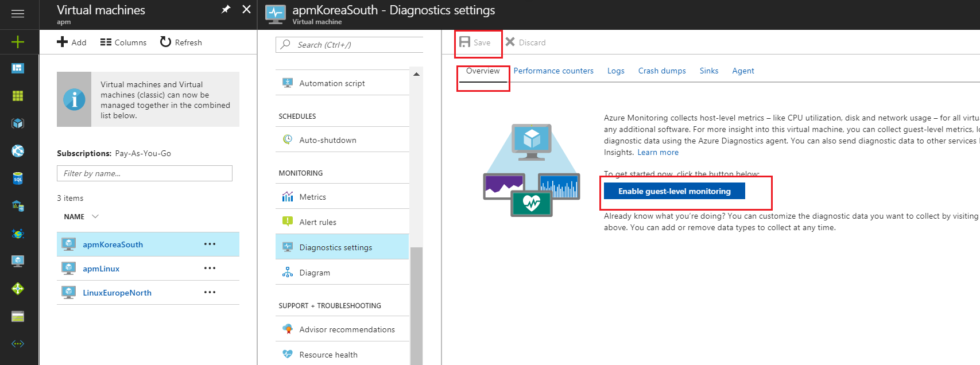This screenshot has width=980, height=365.
Task: Select the apmLinux virtual machine
Action: pos(101,269)
